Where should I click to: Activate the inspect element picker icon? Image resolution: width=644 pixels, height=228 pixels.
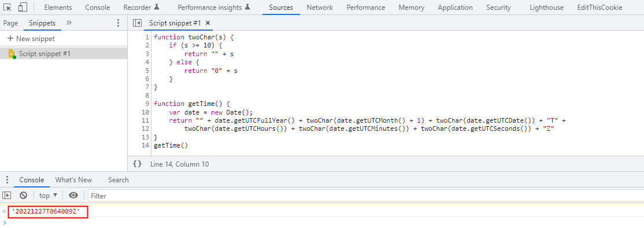click(7, 7)
